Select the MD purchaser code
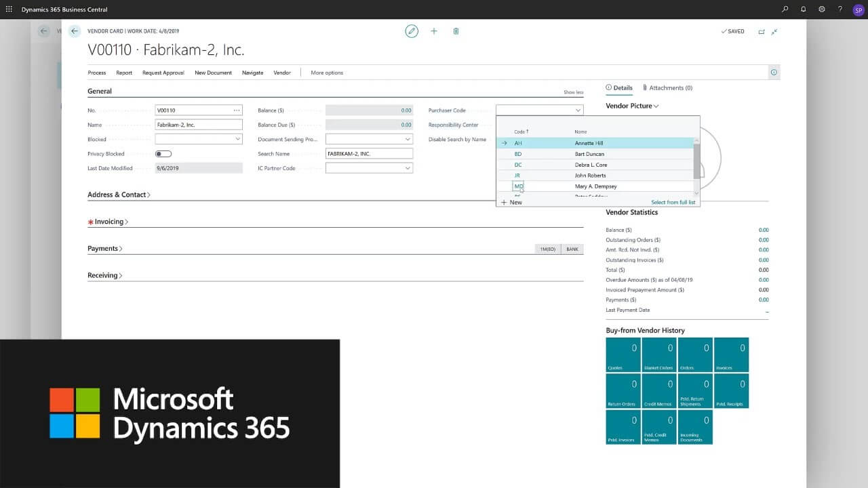 (519, 186)
